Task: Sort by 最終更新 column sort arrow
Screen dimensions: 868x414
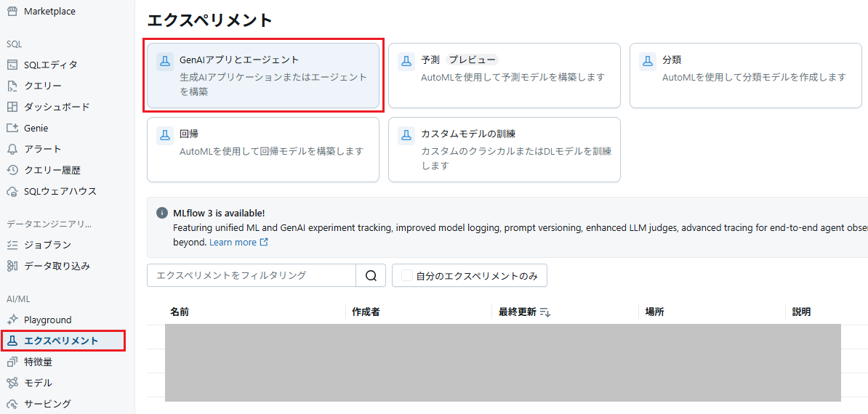Action: coord(545,312)
